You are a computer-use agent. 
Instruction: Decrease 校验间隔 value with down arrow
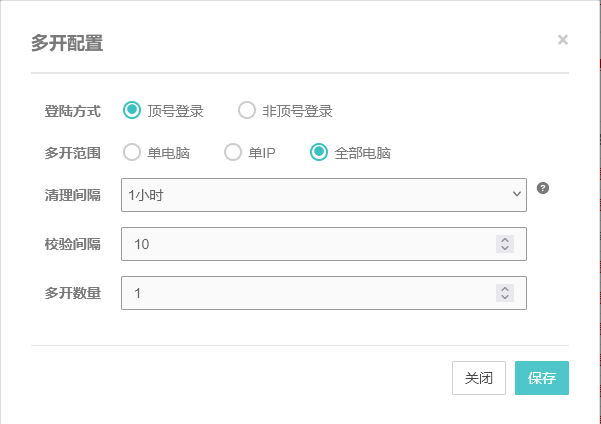point(505,249)
